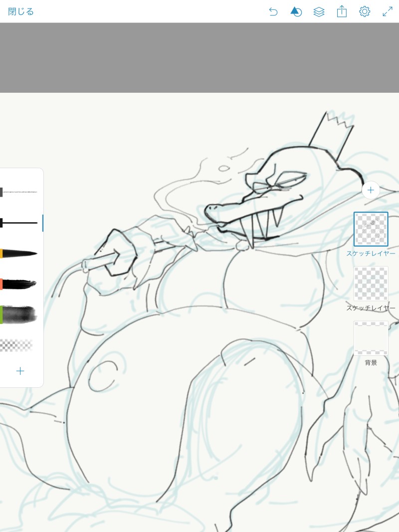Select the 背景 background layer thumbnail

tap(371, 338)
